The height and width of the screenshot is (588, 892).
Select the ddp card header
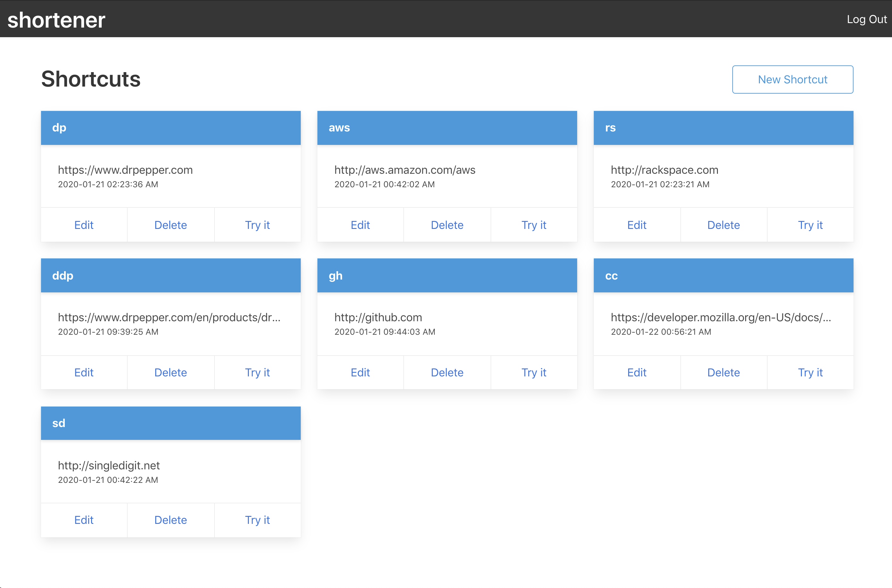click(171, 276)
